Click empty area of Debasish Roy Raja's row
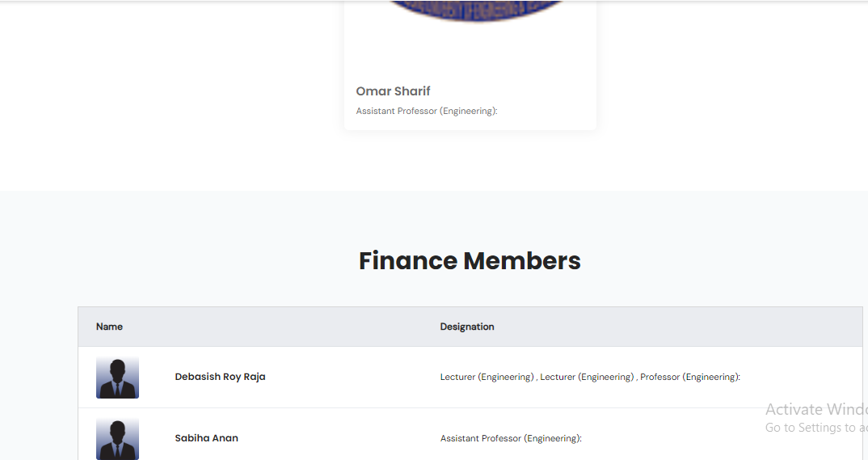The width and height of the screenshot is (868, 460). point(348,378)
